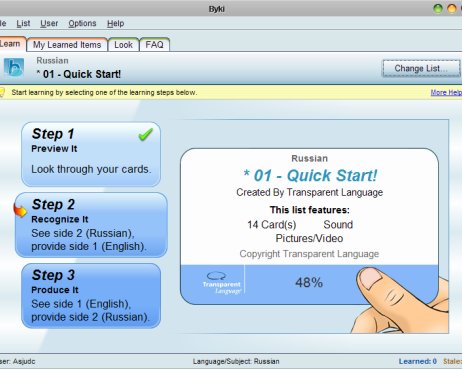462x369 pixels.
Task: Open the List menu
Action: click(x=23, y=23)
